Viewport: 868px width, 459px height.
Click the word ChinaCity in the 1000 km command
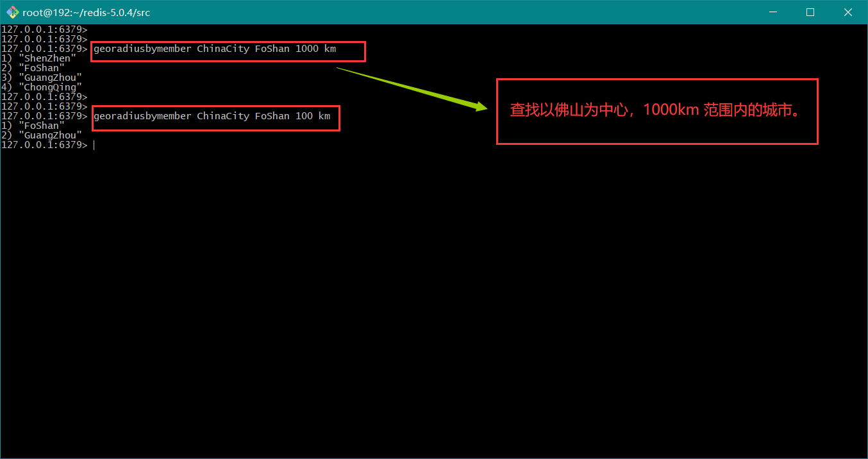(222, 49)
